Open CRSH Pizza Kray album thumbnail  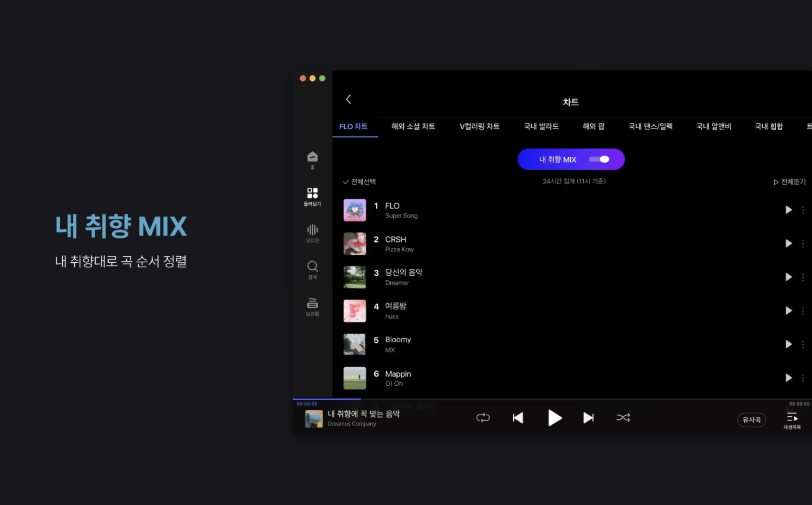click(354, 244)
